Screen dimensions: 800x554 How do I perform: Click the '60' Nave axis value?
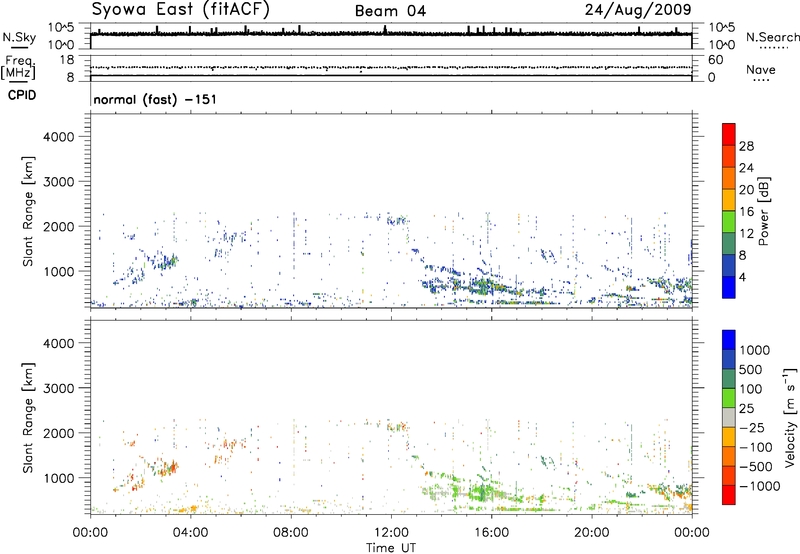[715, 60]
